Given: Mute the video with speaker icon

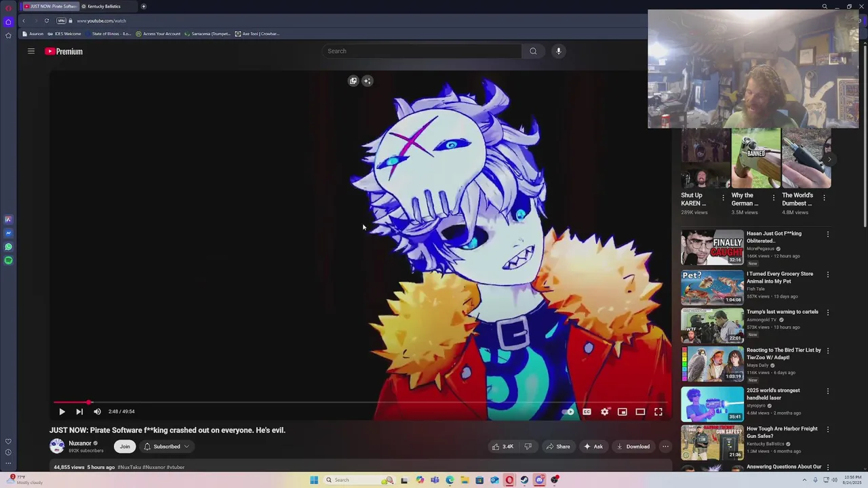Looking at the screenshot, I should pos(97,411).
